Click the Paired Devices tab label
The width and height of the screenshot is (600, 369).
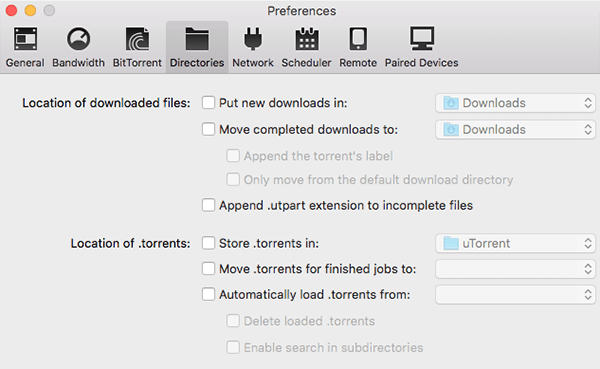pyautogui.click(x=422, y=63)
